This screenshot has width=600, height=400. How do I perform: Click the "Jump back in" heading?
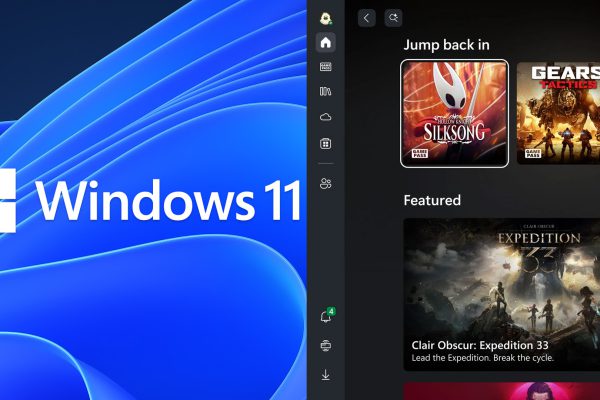446,45
